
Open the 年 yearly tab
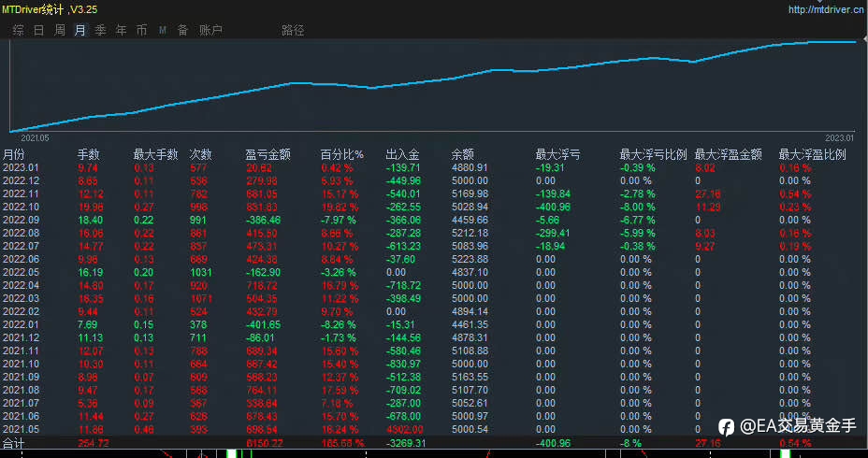point(122,31)
